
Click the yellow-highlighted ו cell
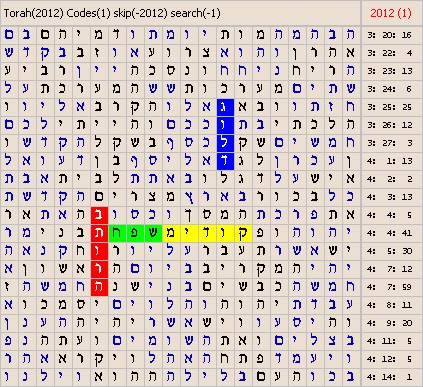click(x=225, y=233)
